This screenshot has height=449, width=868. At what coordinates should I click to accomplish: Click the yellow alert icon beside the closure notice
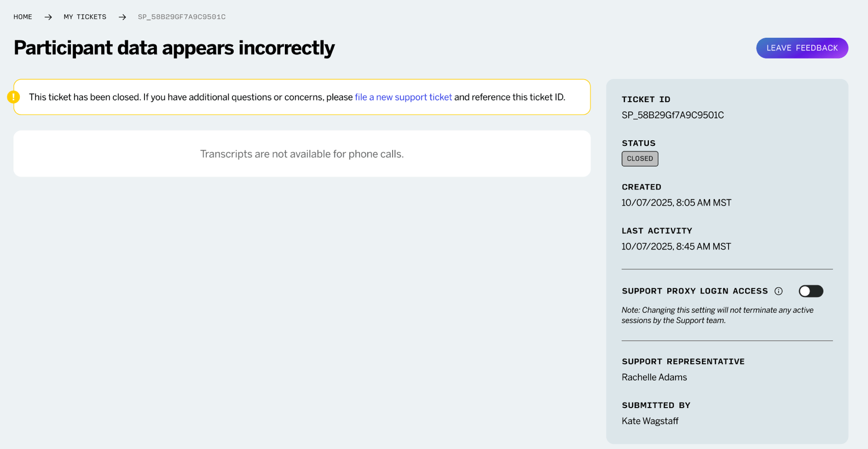(14, 96)
